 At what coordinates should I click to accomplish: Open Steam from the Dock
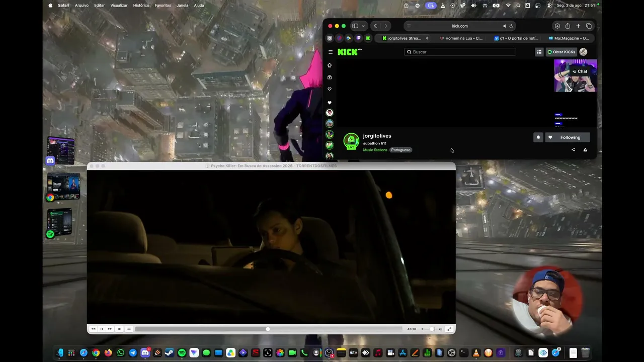click(170, 353)
